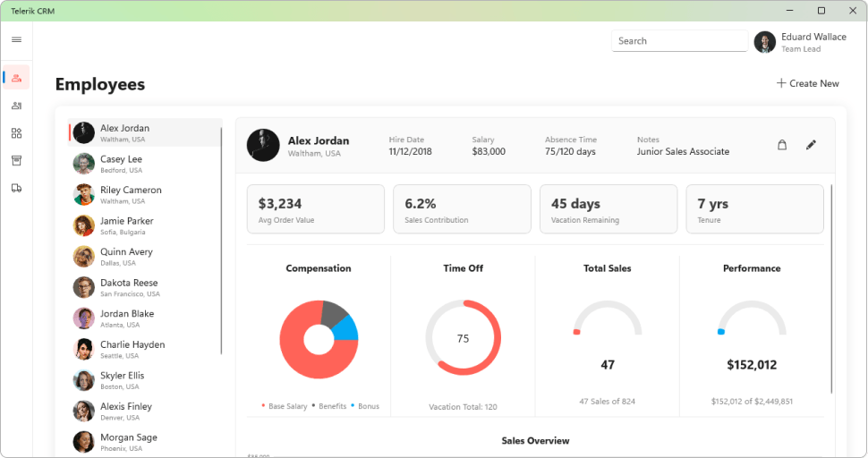868x458 pixels.
Task: Select Riley Cameron in employee list
Action: pos(145,195)
